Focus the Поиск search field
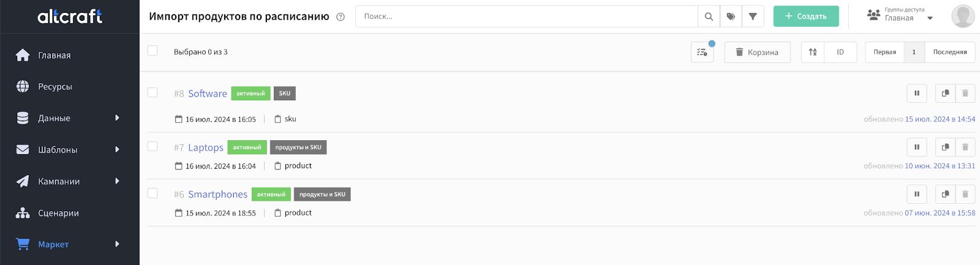This screenshot has width=980, height=265. click(x=527, y=17)
